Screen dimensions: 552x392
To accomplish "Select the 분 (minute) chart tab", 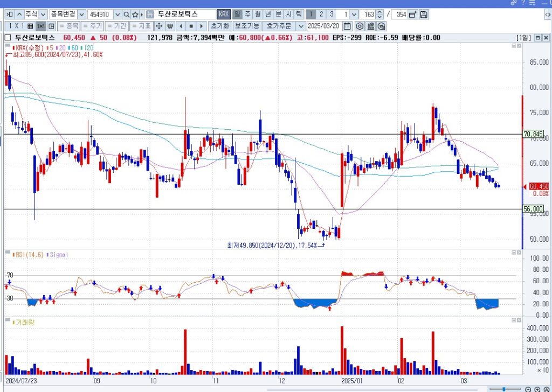I will (278, 15).
